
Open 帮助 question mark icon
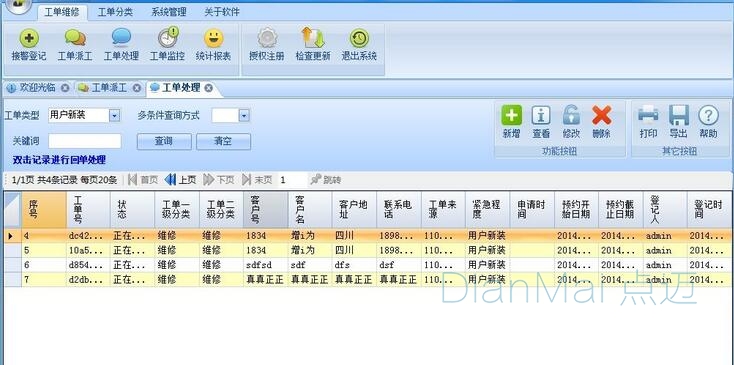click(x=708, y=121)
